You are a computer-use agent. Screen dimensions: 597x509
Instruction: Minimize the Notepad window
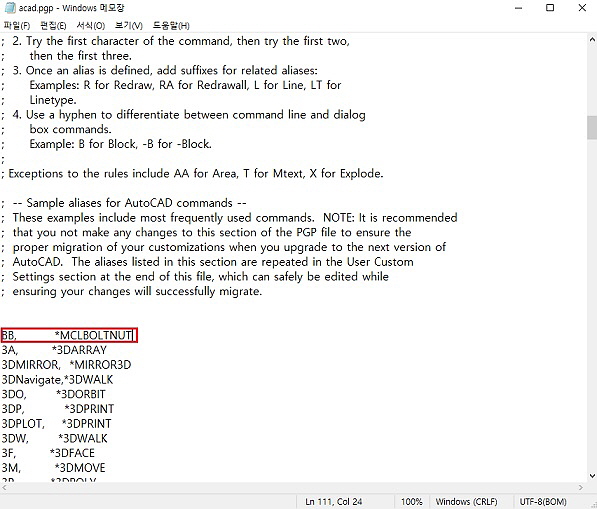[518, 8]
